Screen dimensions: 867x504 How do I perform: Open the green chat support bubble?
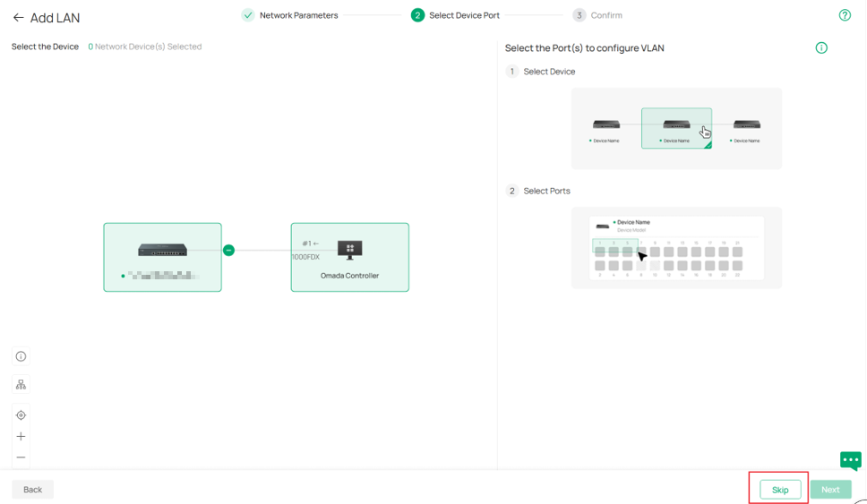(x=850, y=460)
